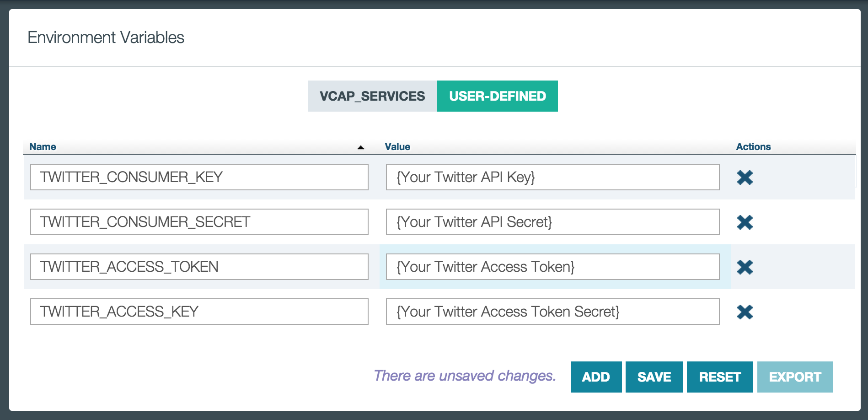Image resolution: width=868 pixels, height=420 pixels.
Task: Edit the TWITTER_ACCESS_TOKEN name field
Action: coord(199,267)
